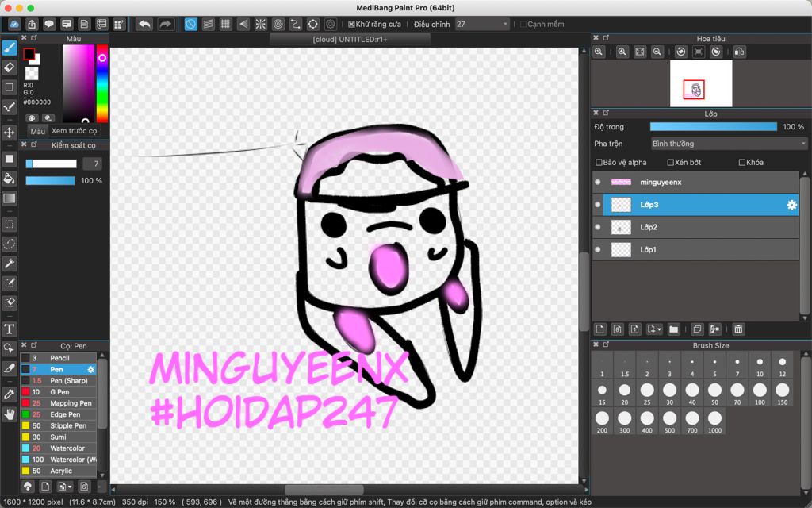The width and height of the screenshot is (812, 508).
Task: Expand the add-layer dropdown arrow
Action: [659, 329]
